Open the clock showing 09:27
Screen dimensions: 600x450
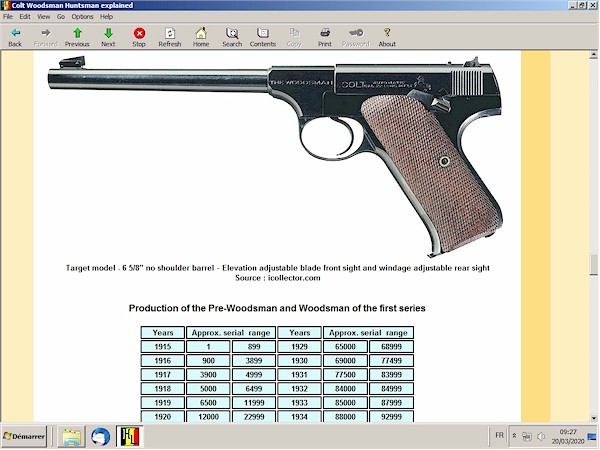pyautogui.click(x=568, y=437)
